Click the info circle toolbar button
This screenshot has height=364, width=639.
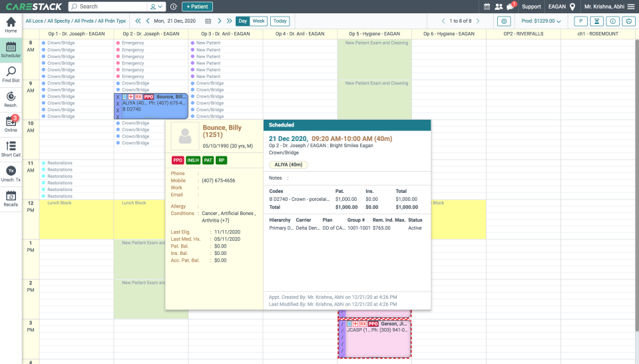[612, 21]
